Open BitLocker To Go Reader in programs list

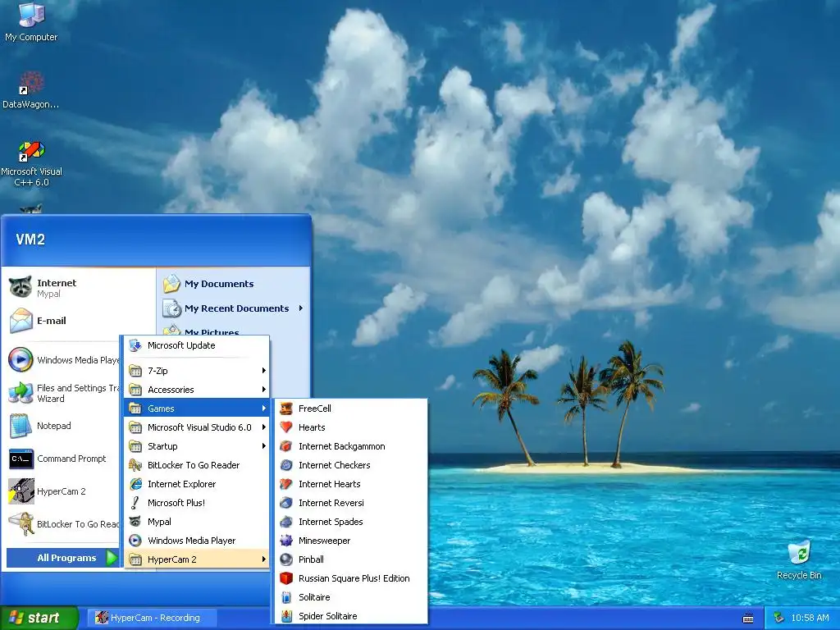pyautogui.click(x=196, y=465)
